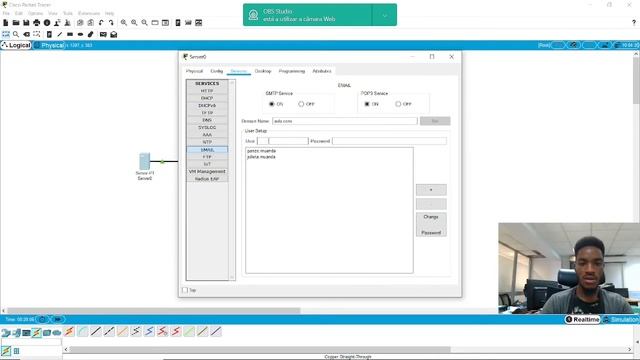
Task: Turn SMTP Service OFF
Action: tap(301, 104)
